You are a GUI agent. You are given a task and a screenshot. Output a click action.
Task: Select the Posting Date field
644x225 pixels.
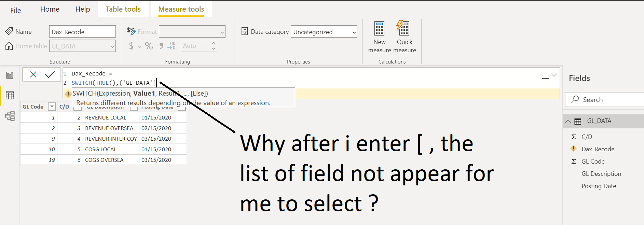[599, 186]
